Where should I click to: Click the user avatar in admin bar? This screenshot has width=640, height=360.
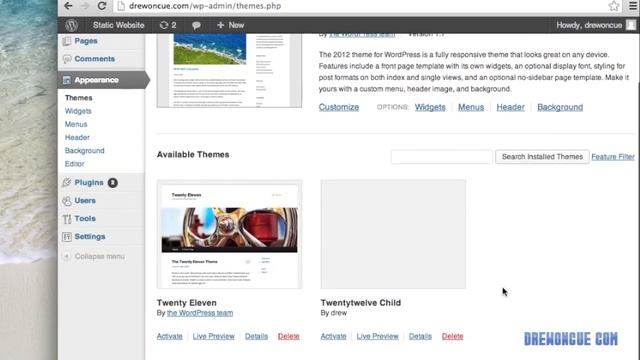point(631,25)
